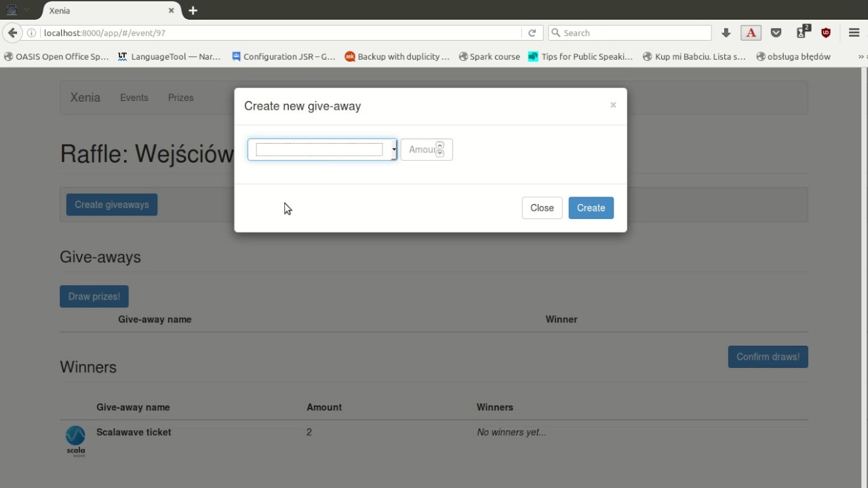Select the Scalawave ticket row text

(134, 432)
